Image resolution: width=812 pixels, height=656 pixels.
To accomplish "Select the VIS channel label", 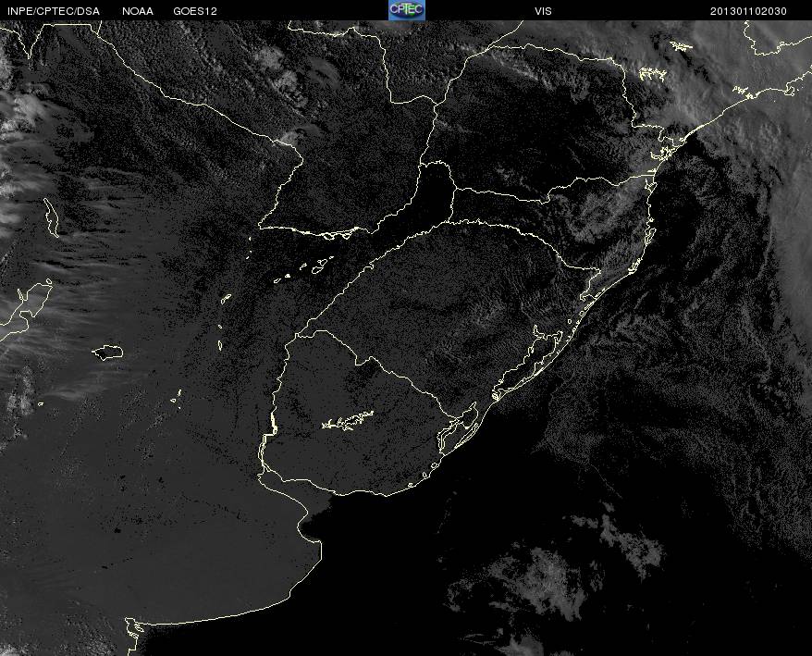I will pyautogui.click(x=544, y=10).
